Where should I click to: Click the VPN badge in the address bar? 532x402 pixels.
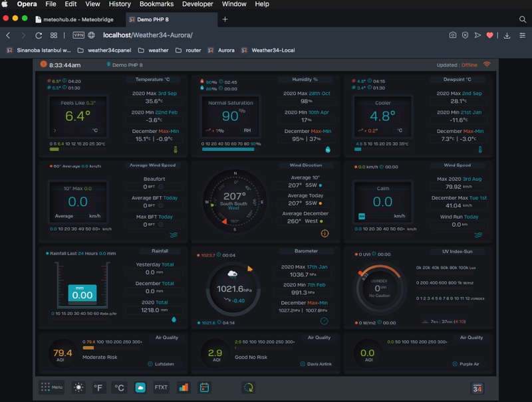pyautogui.click(x=78, y=35)
